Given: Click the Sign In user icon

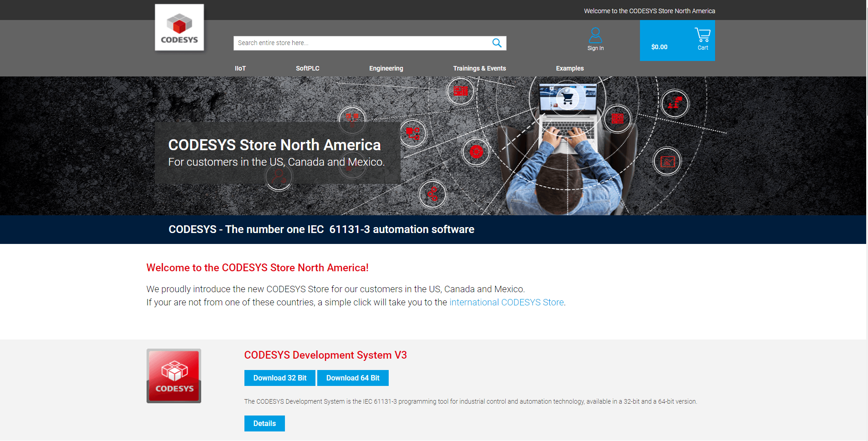Looking at the screenshot, I should [595, 35].
